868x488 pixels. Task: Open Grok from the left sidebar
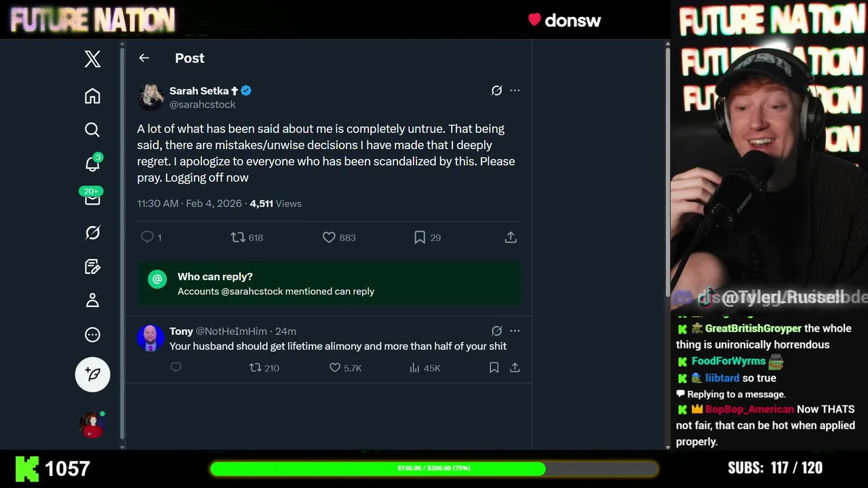click(92, 233)
